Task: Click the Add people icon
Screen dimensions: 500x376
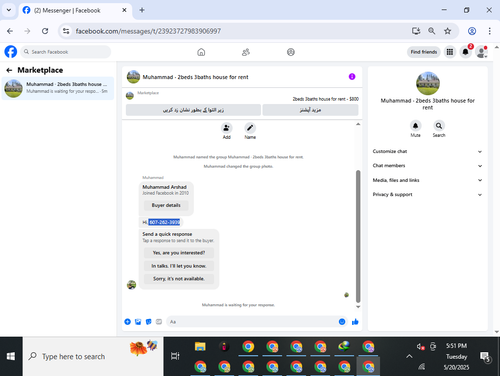Action: (227, 128)
